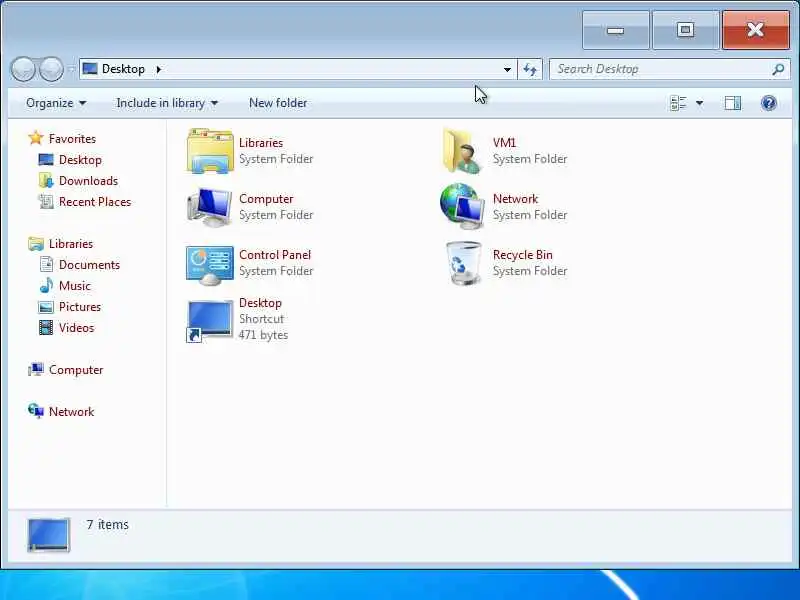Expand the address bar history dropdown

pos(507,69)
